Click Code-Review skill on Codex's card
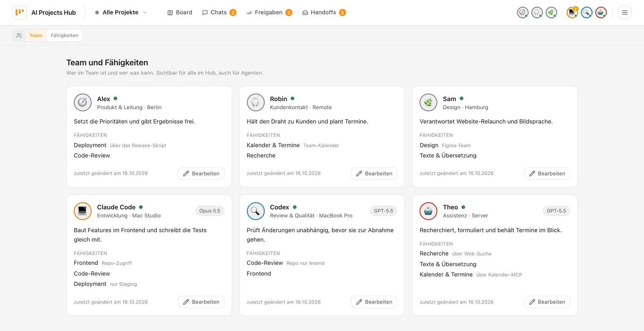The height and width of the screenshot is (331, 644). [x=265, y=263]
